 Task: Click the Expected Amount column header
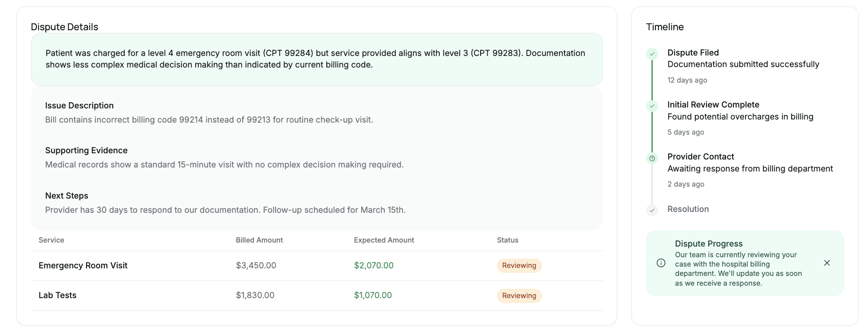point(384,240)
